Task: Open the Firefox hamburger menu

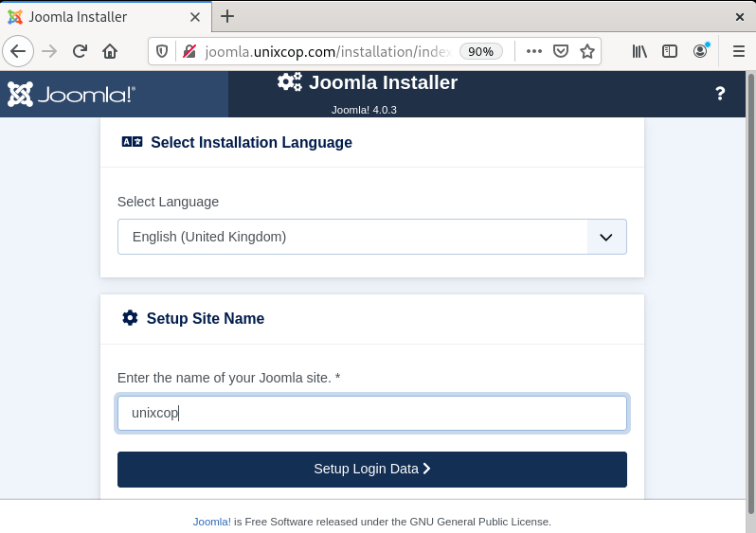Action: pyautogui.click(x=739, y=51)
